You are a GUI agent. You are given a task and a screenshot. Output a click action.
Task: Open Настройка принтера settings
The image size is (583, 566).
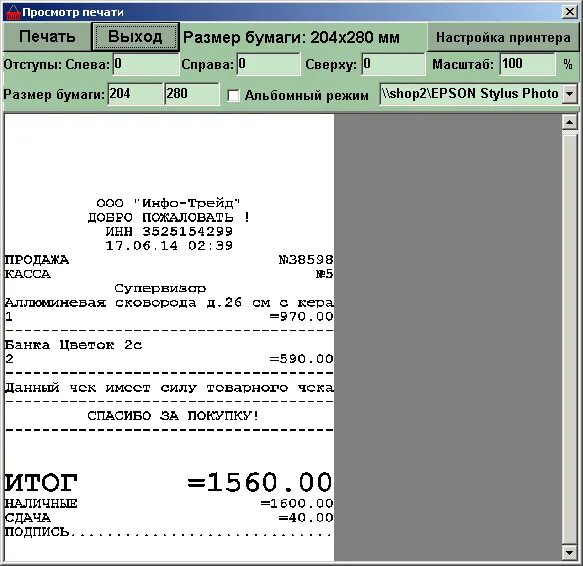tap(503, 37)
